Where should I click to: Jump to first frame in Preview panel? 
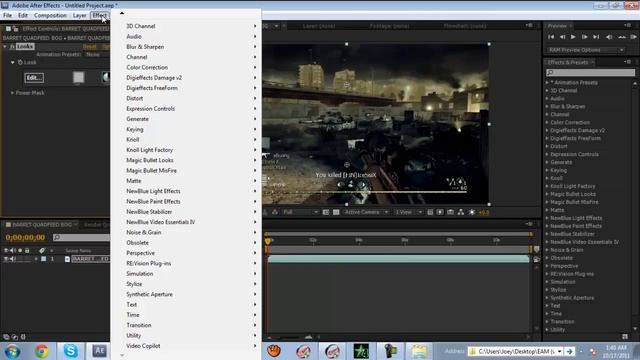click(551, 37)
